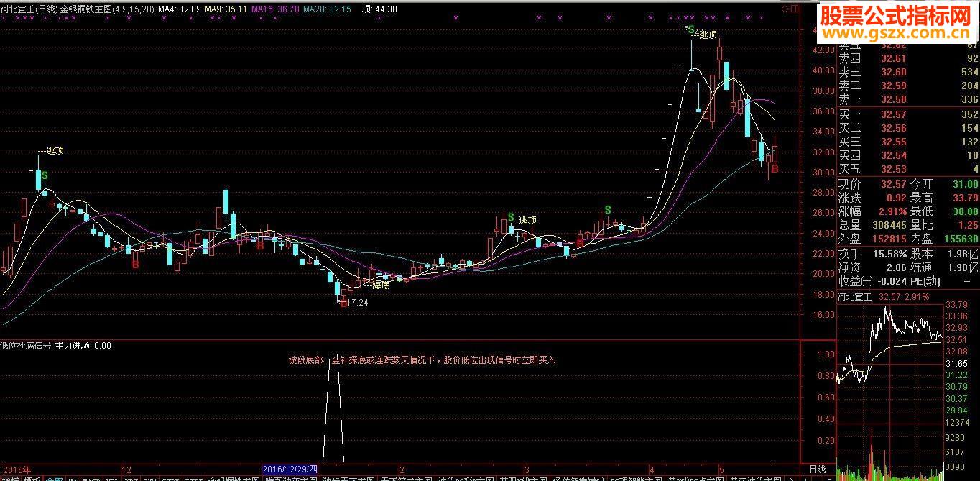Click the 卖三 32.60 order book row
Image resolution: width=980 pixels, height=481 pixels.
coord(908,72)
